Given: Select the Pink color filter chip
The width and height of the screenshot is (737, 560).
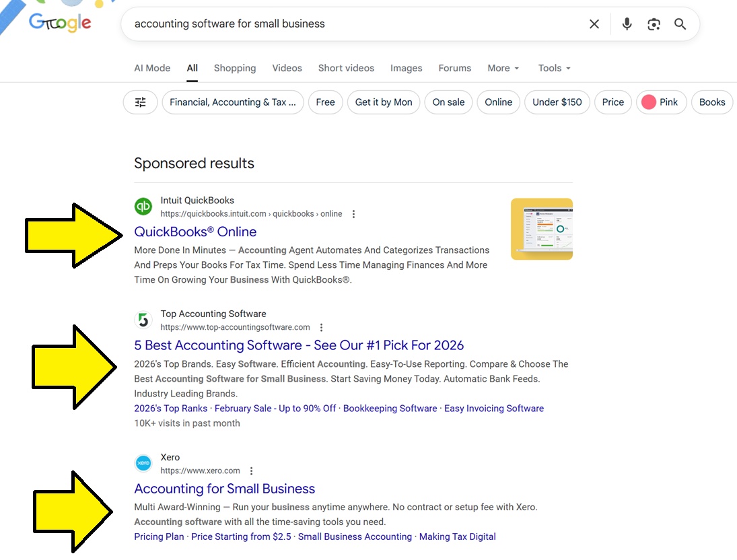Looking at the screenshot, I should [660, 102].
